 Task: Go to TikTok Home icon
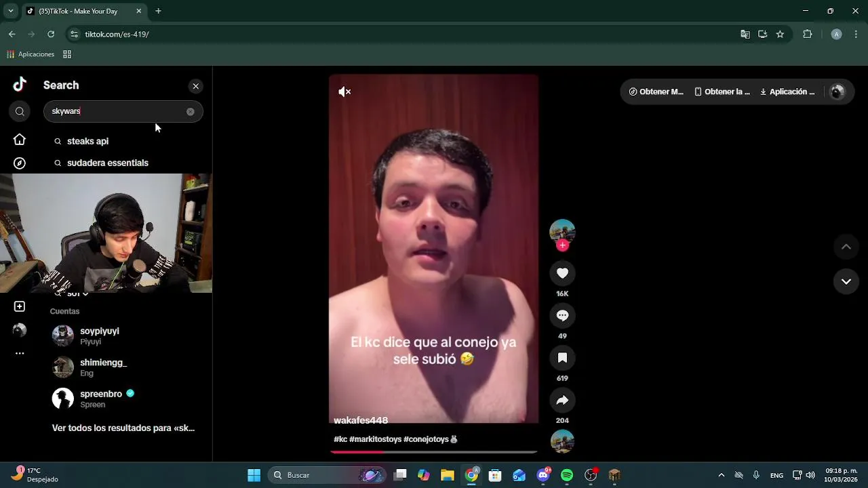[x=20, y=140]
